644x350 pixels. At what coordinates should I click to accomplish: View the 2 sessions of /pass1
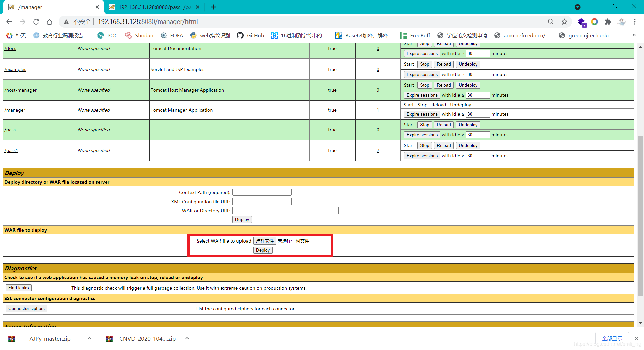click(378, 150)
